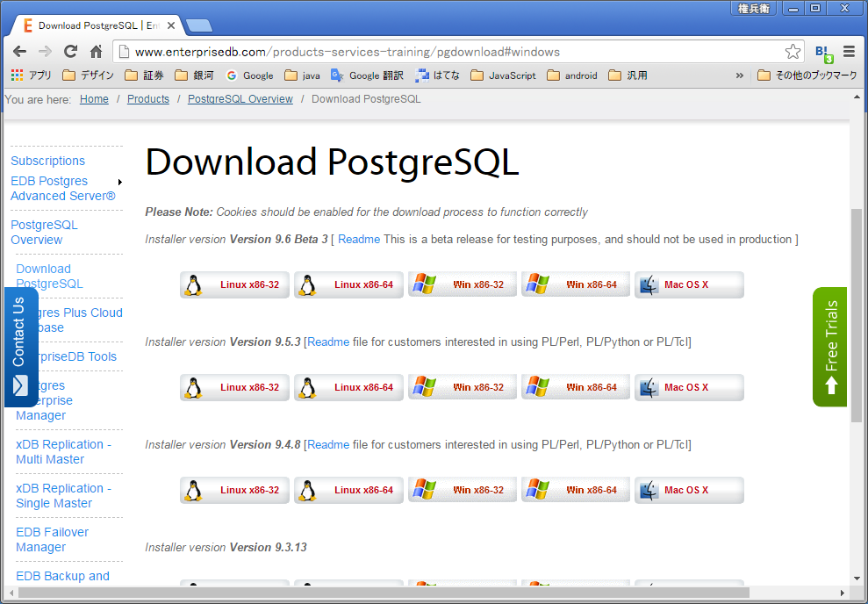Screen dimensions: 868x604
Task: Open the Google 翻訳 bookmark
Action: tap(367, 75)
